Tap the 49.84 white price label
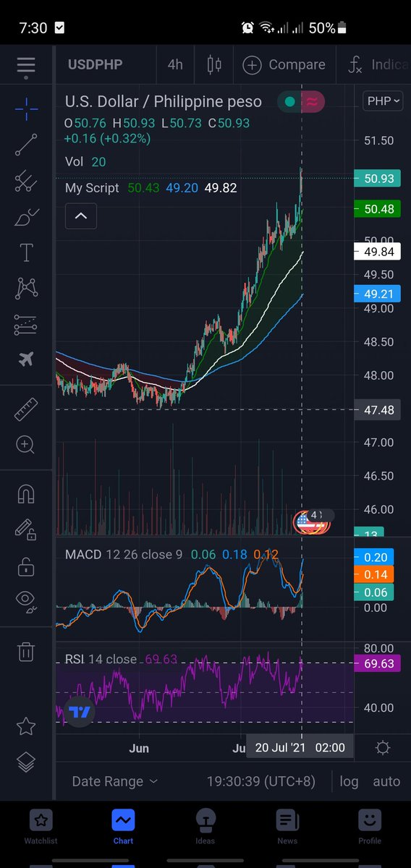The width and height of the screenshot is (411, 868). pyautogui.click(x=377, y=252)
